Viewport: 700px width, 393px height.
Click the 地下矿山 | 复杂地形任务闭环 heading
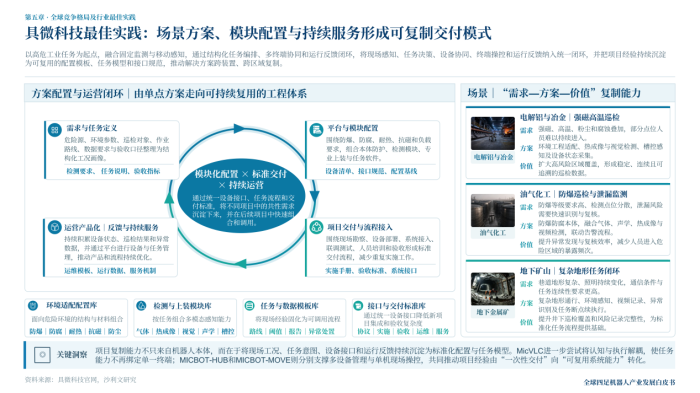(x=570, y=271)
